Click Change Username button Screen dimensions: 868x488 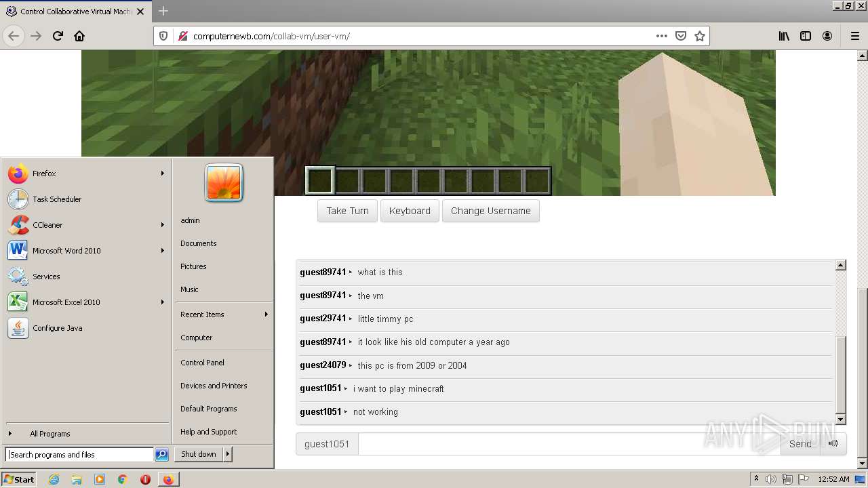point(491,211)
